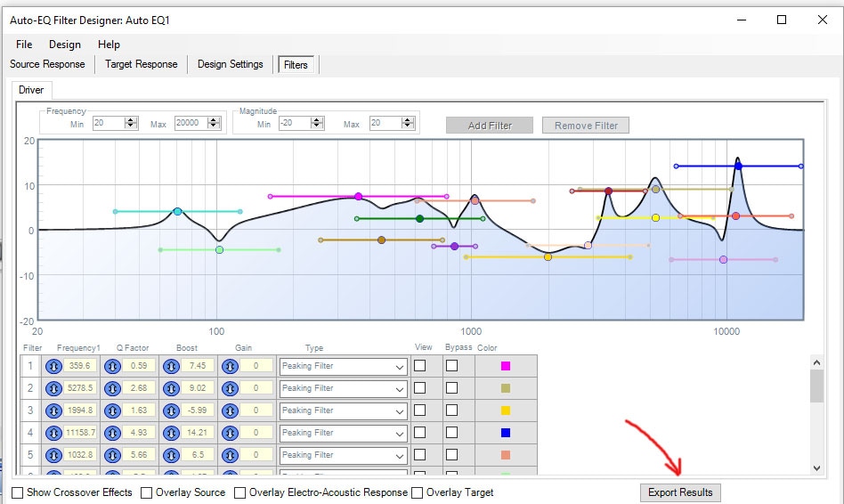
Task: Open the Help menu
Action: click(x=109, y=45)
